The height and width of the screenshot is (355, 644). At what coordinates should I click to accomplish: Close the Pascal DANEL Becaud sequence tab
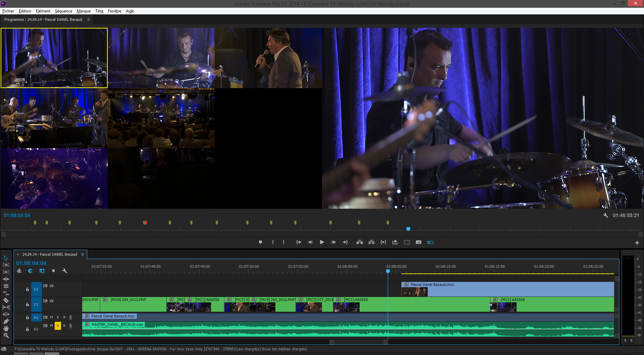18,255
